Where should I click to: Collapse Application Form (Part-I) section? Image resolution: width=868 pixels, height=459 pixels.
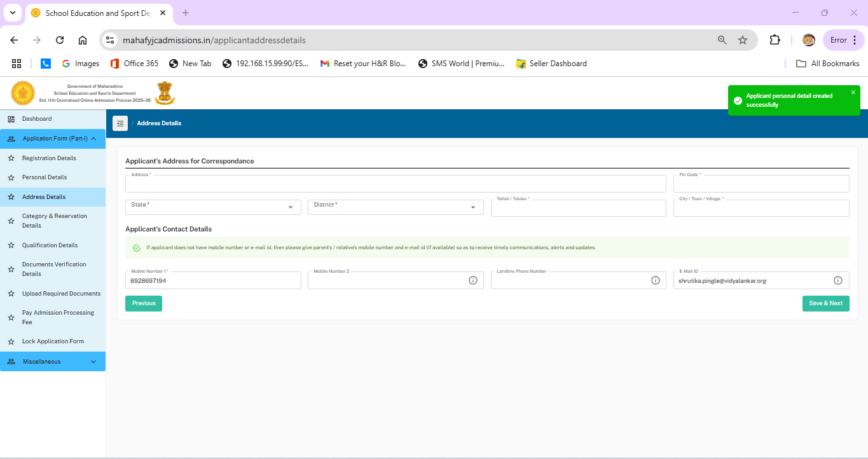coord(53,139)
